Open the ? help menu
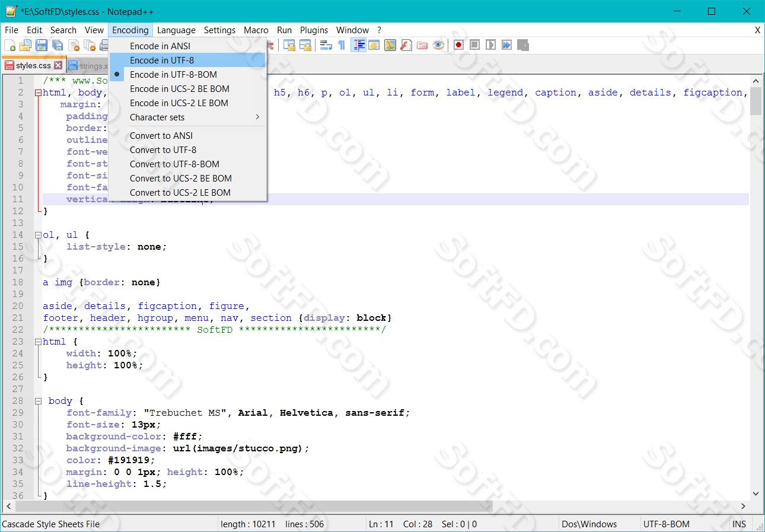The height and width of the screenshot is (532, 765). tap(380, 30)
